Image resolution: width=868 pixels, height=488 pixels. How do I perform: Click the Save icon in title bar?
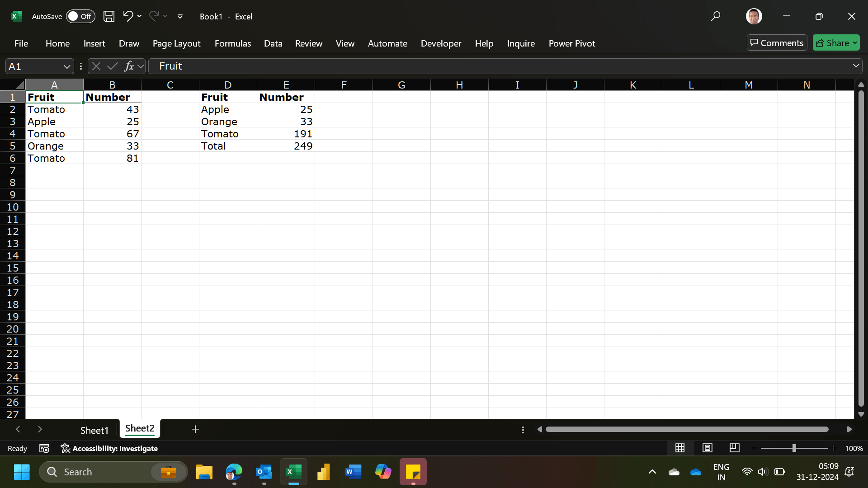[108, 16]
